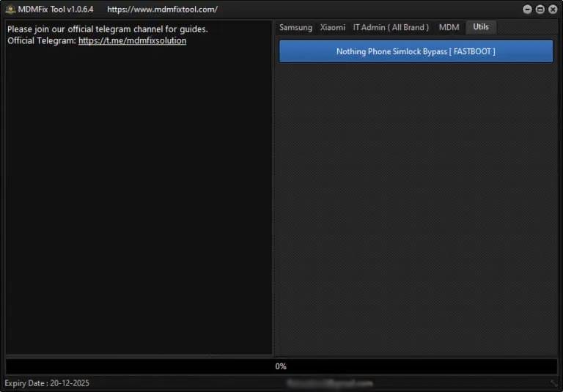Open the Xiaomi tab
Screen dimensions: 563x392
pos(332,27)
